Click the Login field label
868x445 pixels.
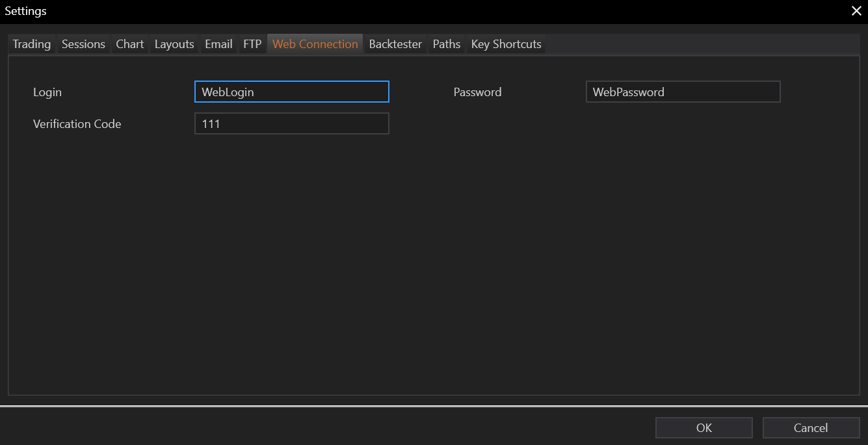tap(47, 92)
